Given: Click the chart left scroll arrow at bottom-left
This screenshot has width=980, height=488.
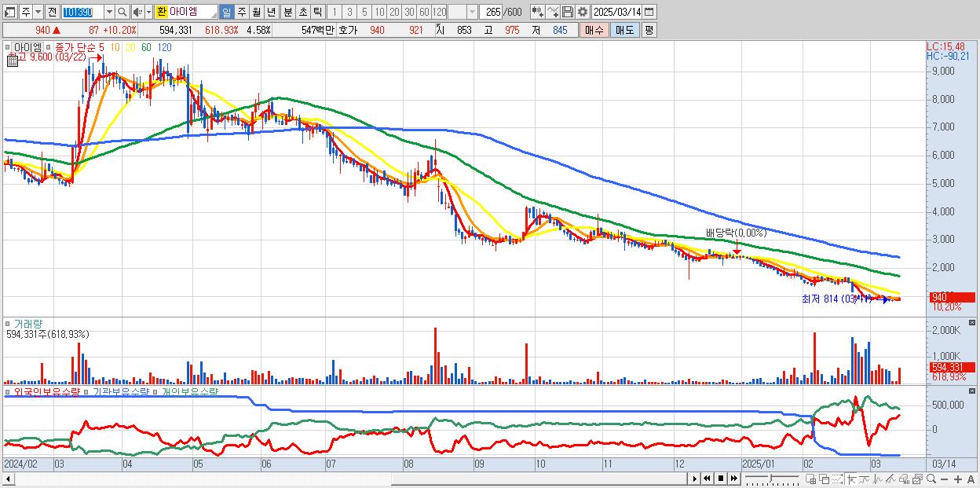Looking at the screenshot, I should point(9,479).
